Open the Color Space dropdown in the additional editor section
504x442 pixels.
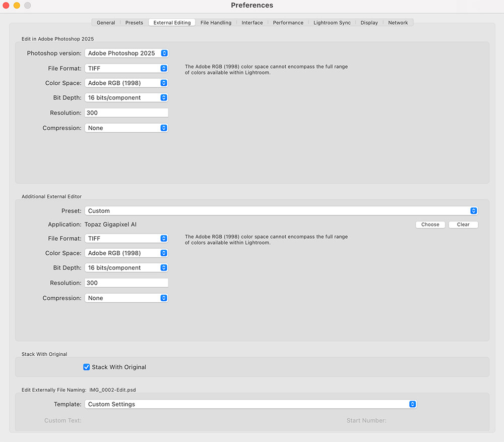coord(126,253)
